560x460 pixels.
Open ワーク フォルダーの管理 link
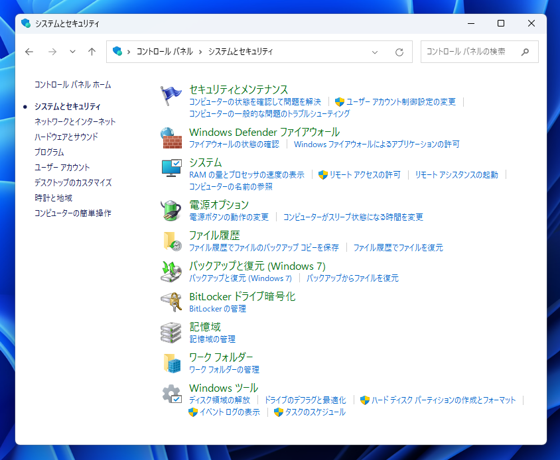[224, 370]
